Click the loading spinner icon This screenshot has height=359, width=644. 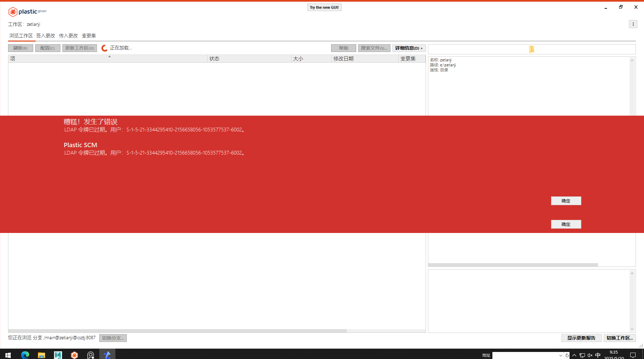pos(104,48)
